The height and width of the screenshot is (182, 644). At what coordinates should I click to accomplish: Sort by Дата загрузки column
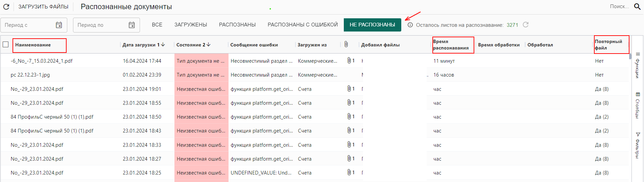pyautogui.click(x=143, y=45)
